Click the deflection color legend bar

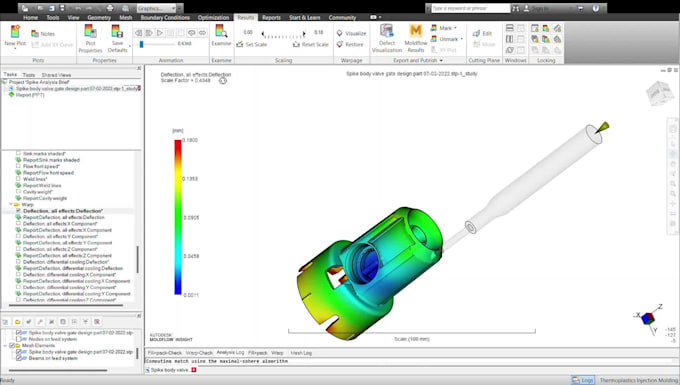(178, 217)
